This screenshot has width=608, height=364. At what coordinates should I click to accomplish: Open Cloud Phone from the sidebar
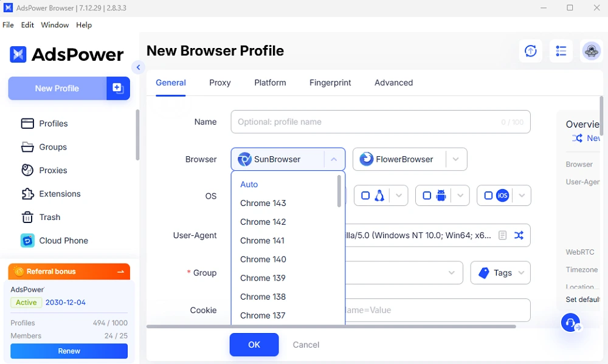(x=63, y=241)
